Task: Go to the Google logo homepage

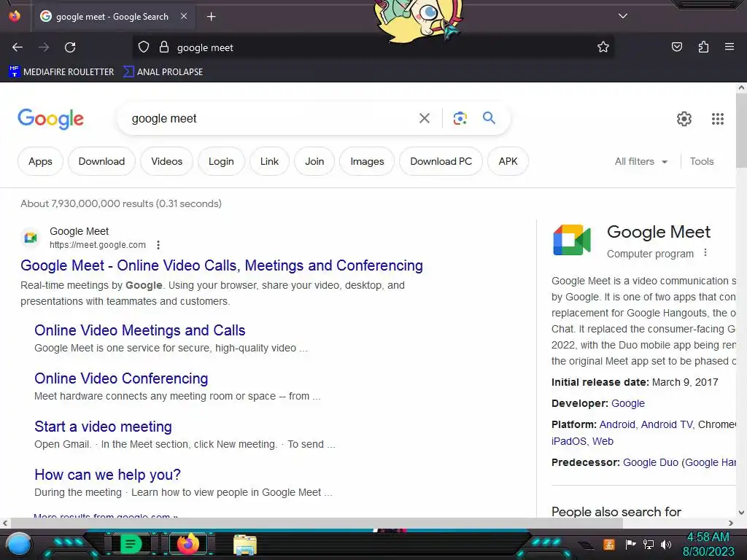Action: (x=50, y=119)
